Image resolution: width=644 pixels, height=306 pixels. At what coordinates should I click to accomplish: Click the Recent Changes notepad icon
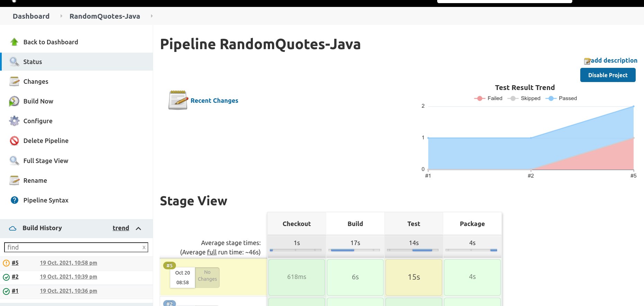pyautogui.click(x=178, y=100)
